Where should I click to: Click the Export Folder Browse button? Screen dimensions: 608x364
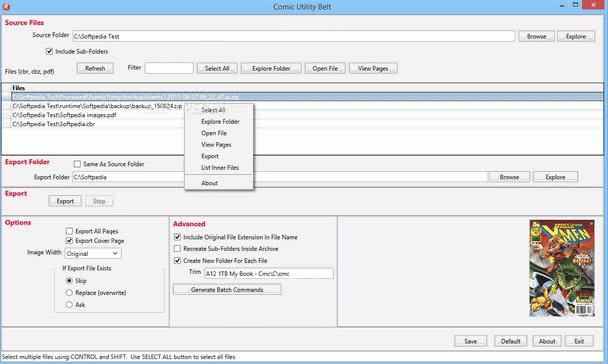(x=509, y=177)
